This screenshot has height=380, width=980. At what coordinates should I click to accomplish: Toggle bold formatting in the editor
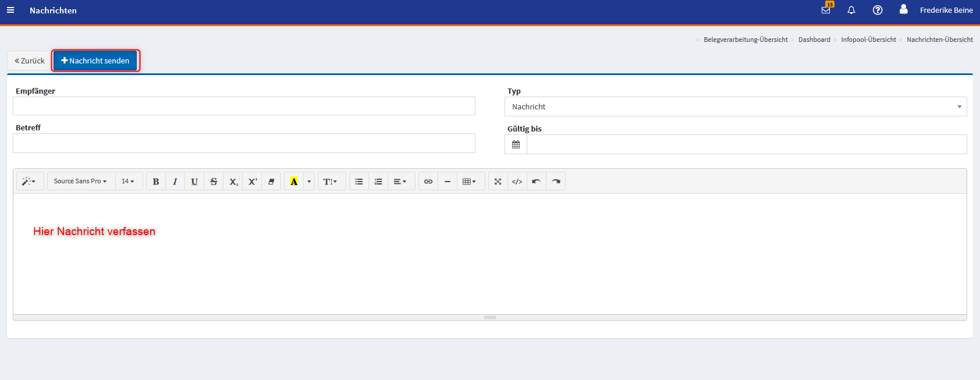pyautogui.click(x=156, y=182)
